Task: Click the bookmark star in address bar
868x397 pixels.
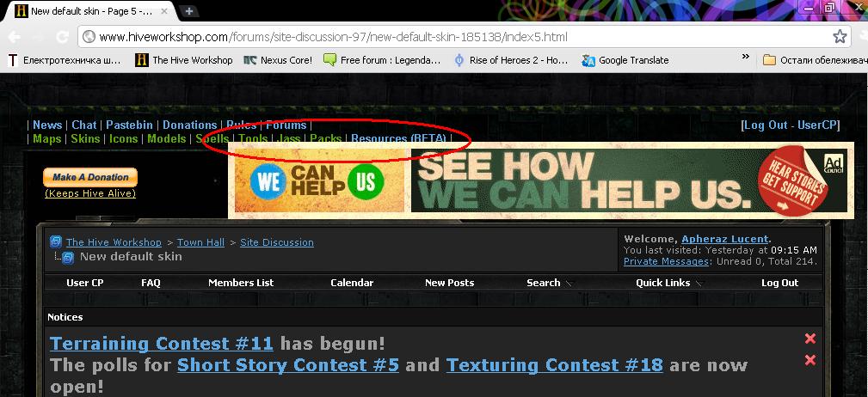Action: pyautogui.click(x=840, y=37)
